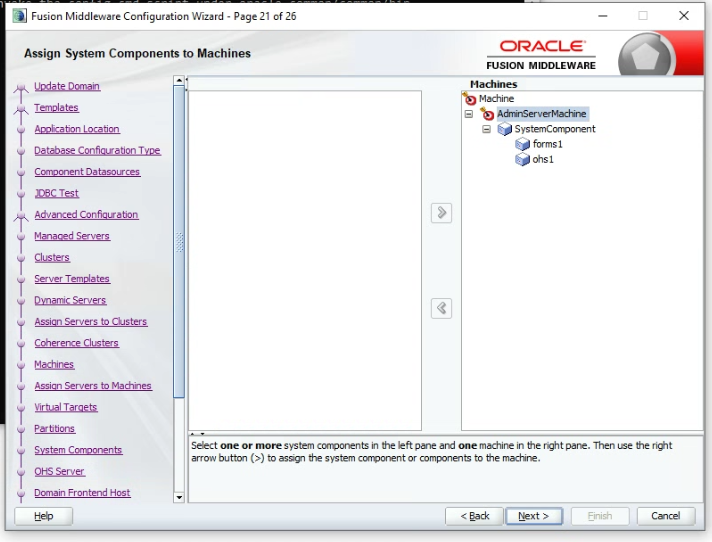712x542 pixels.
Task: Click the empty system components list pane
Action: (x=305, y=261)
